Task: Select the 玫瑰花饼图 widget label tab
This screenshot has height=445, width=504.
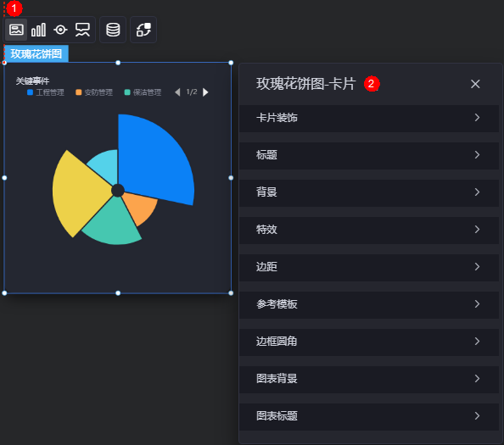Action: (x=36, y=53)
